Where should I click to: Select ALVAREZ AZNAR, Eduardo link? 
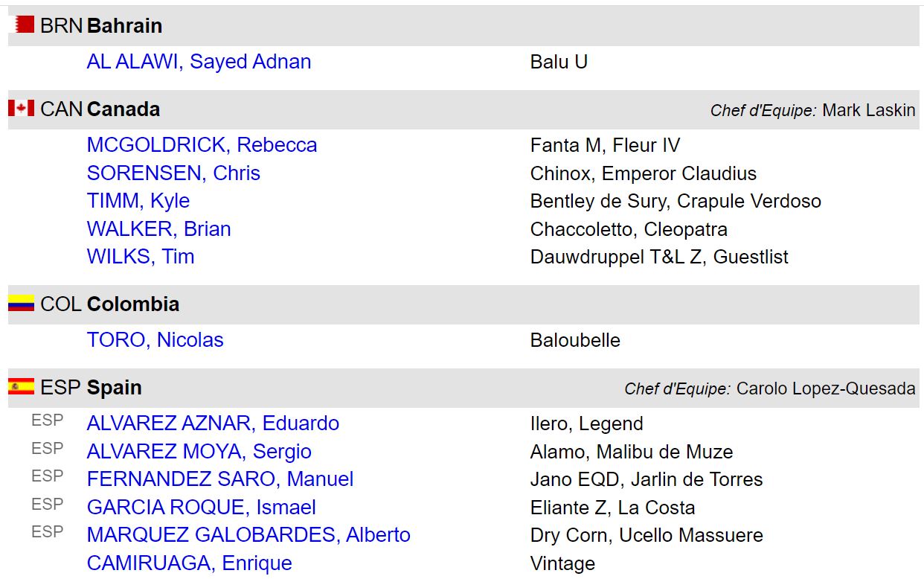click(213, 423)
